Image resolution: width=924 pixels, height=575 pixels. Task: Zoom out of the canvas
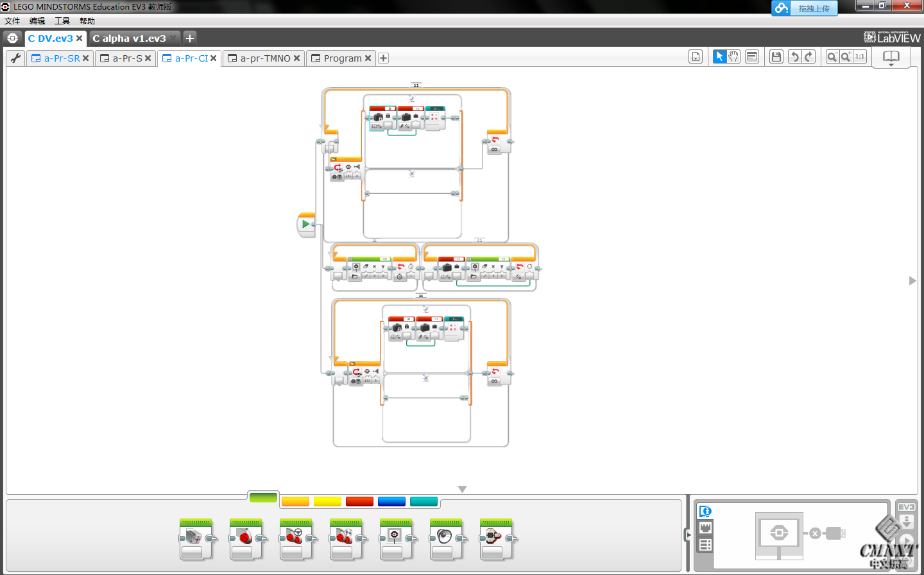832,56
